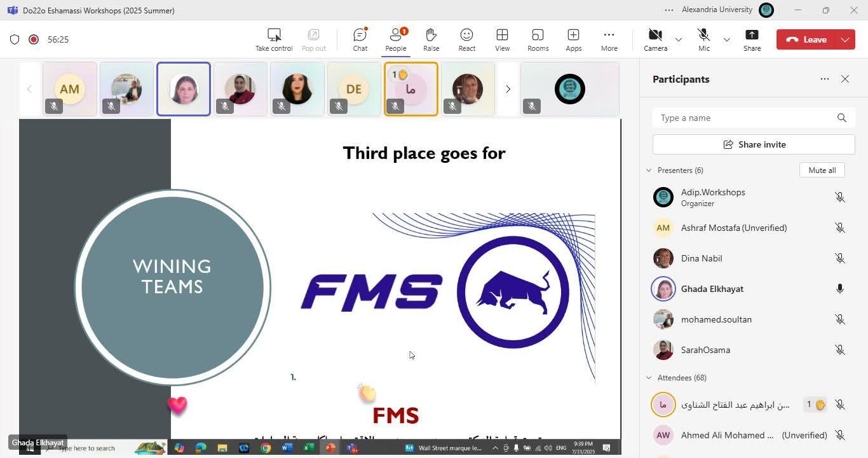Open the React emoji menu
The height and width of the screenshot is (458, 868).
(466, 39)
